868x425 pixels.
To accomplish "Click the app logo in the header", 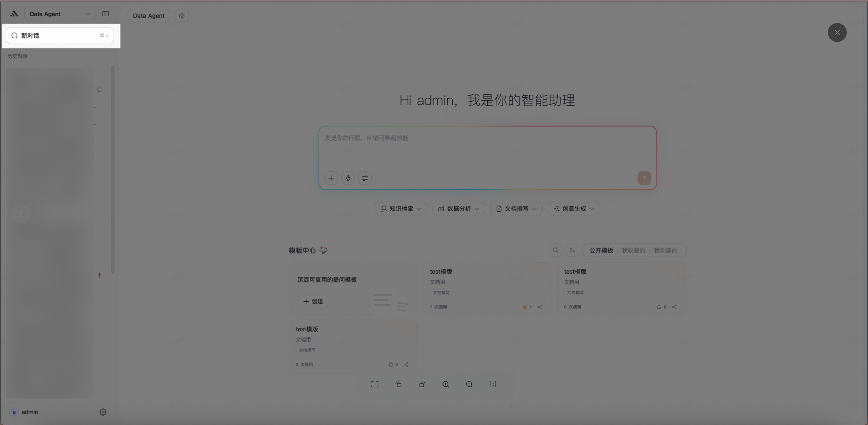I will tap(14, 14).
